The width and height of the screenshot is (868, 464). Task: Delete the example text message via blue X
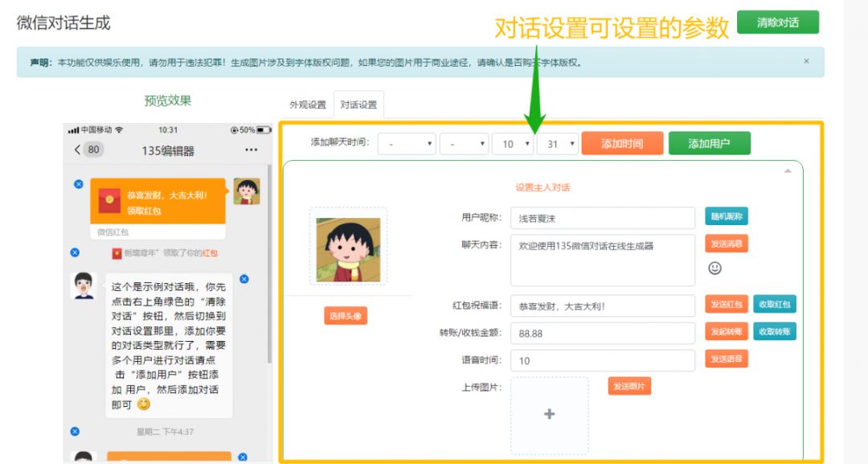pos(244,279)
